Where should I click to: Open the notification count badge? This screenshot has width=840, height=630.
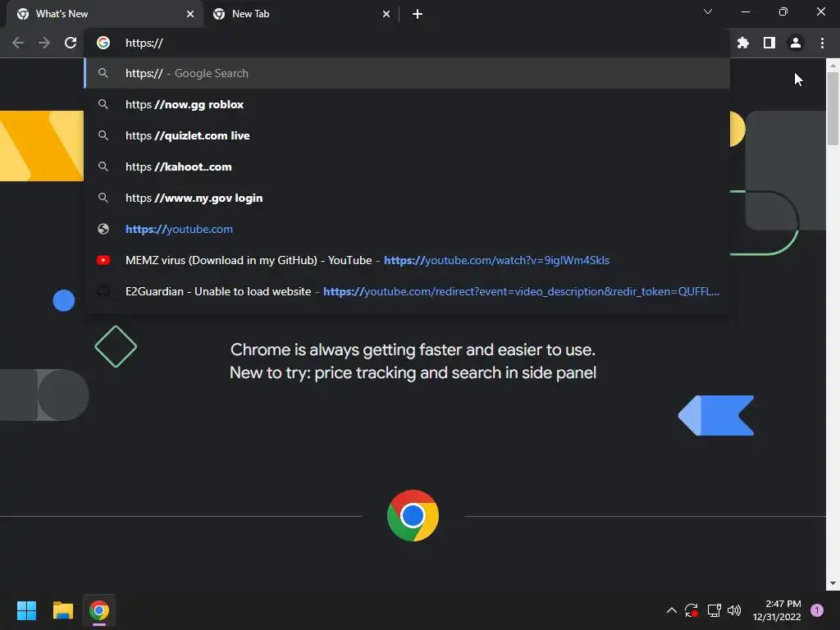click(x=817, y=610)
